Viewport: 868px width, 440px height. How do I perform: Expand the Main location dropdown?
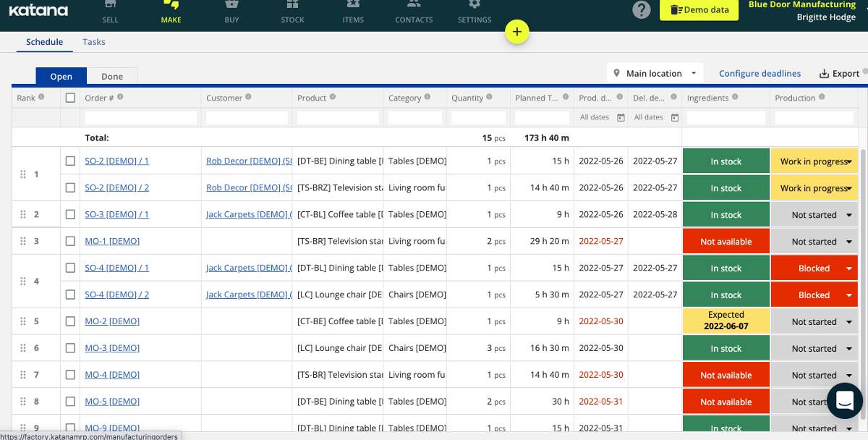point(654,73)
